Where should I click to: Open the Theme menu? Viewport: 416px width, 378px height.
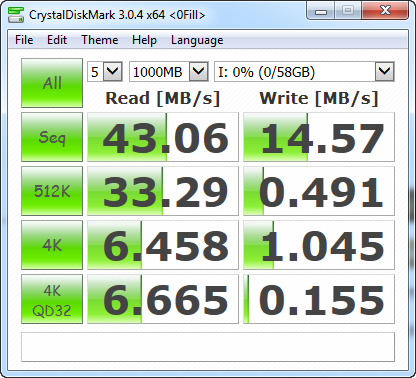click(x=100, y=40)
